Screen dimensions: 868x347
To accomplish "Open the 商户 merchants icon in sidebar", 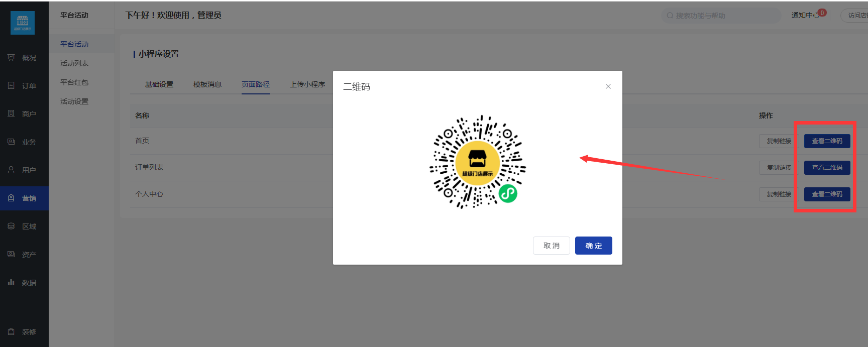I will [11, 114].
